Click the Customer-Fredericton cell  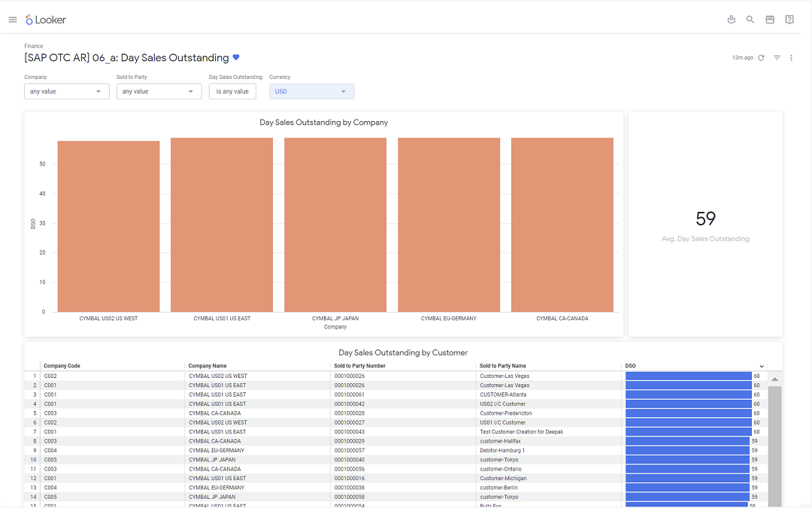505,413
